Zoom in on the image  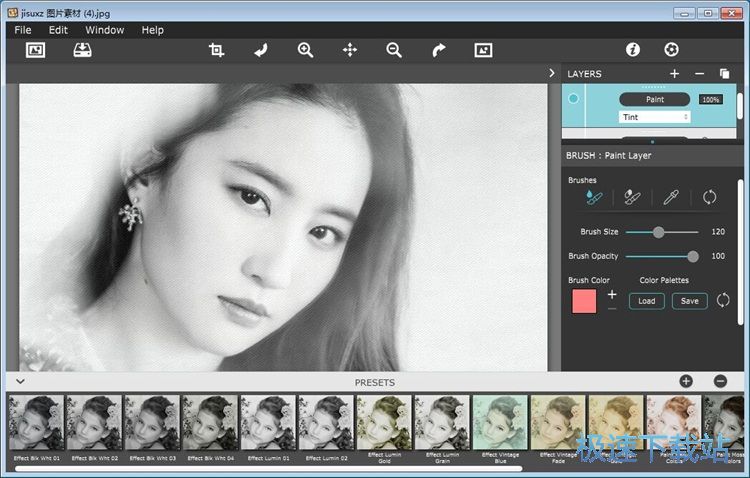click(305, 50)
